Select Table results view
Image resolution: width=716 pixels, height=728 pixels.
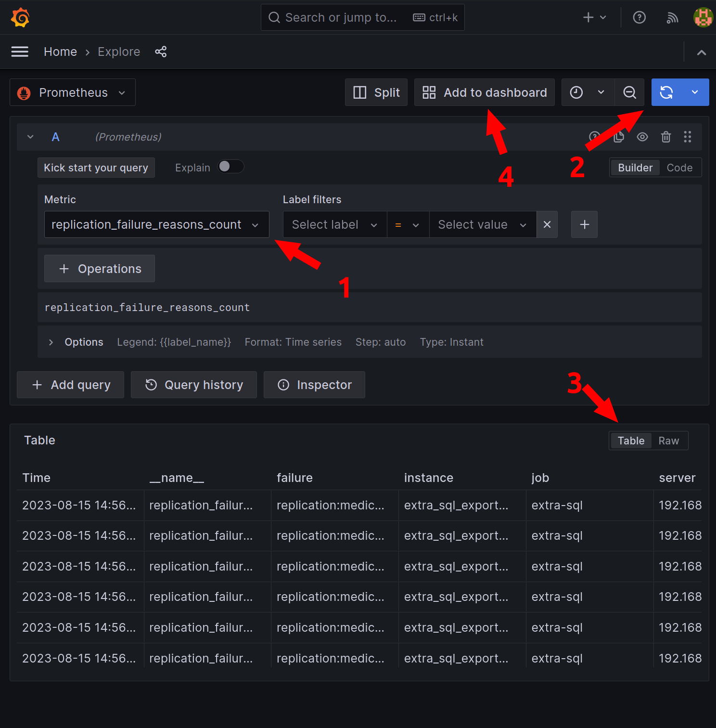pos(631,441)
